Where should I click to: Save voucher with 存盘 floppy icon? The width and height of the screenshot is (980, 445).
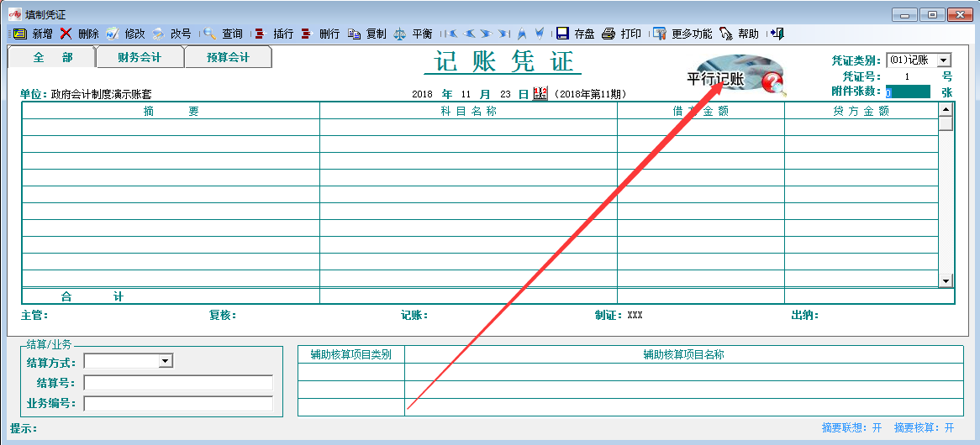pyautogui.click(x=562, y=34)
